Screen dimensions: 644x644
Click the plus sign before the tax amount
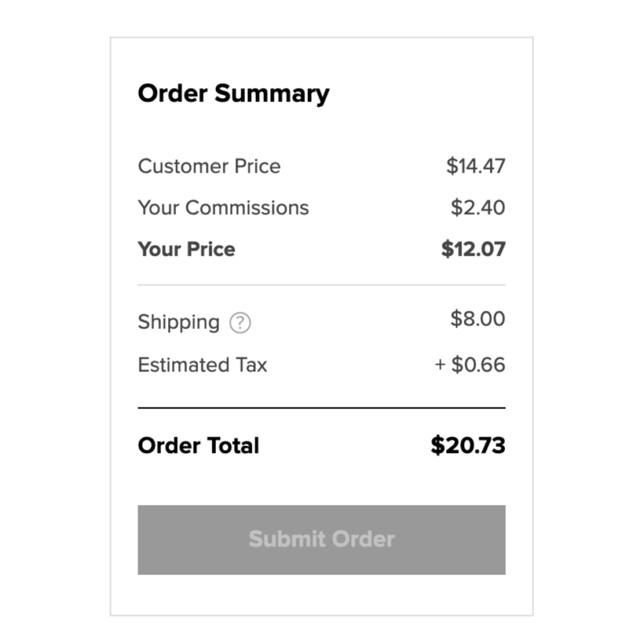point(440,365)
